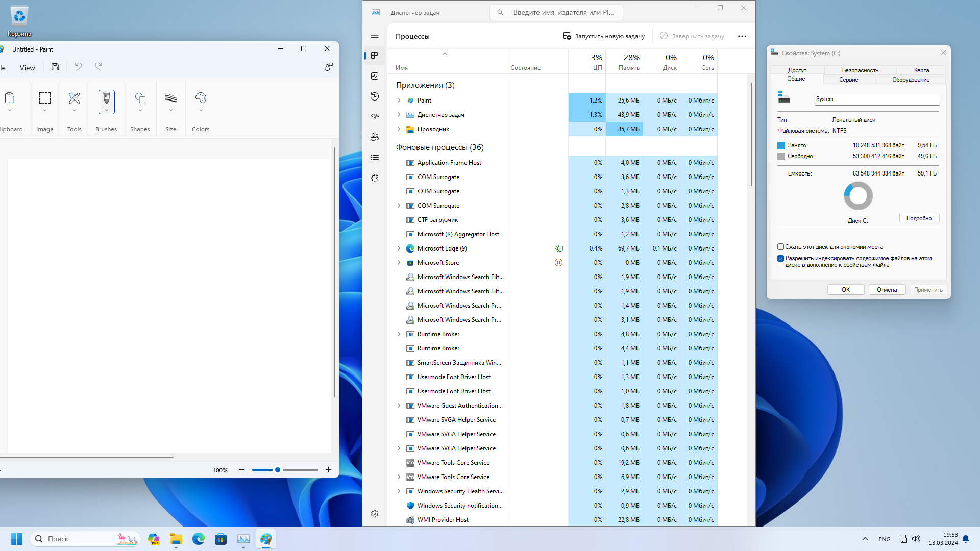Switch to the Сервис tab
The height and width of the screenshot is (551, 980).
pos(849,80)
